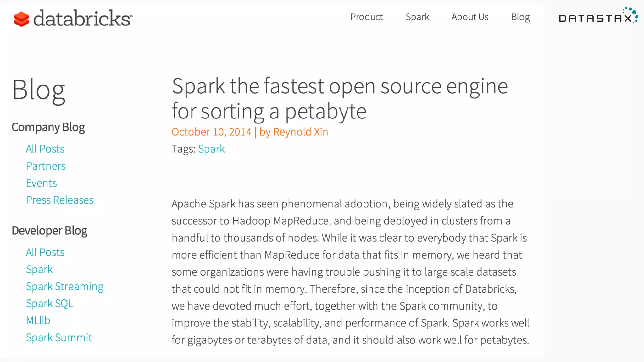644x362 pixels.
Task: Go to the About Us page
Action: (x=470, y=17)
